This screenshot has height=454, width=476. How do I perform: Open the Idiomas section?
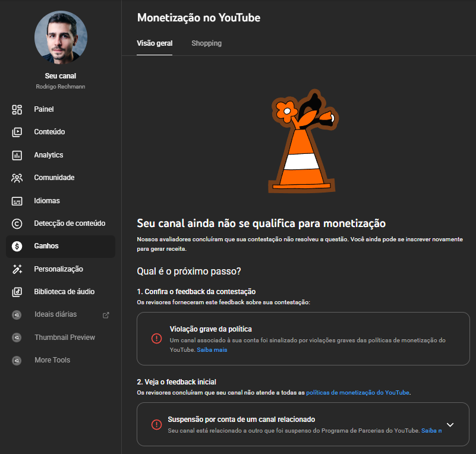pos(61,201)
